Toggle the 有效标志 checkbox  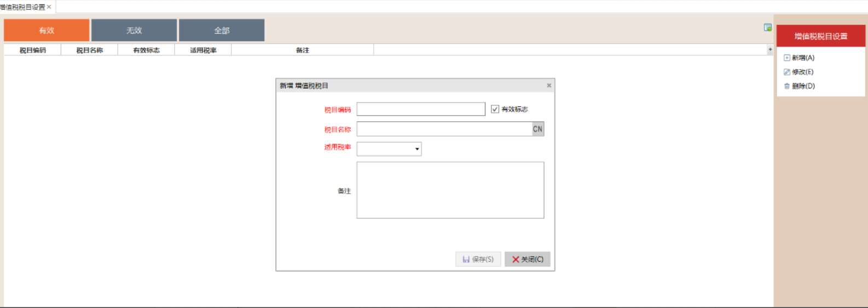[495, 109]
